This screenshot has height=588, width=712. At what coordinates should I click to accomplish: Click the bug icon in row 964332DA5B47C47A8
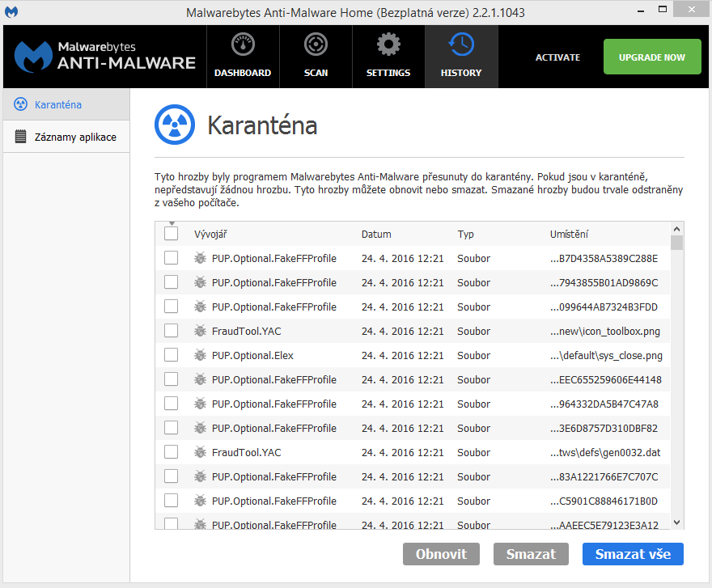point(201,404)
